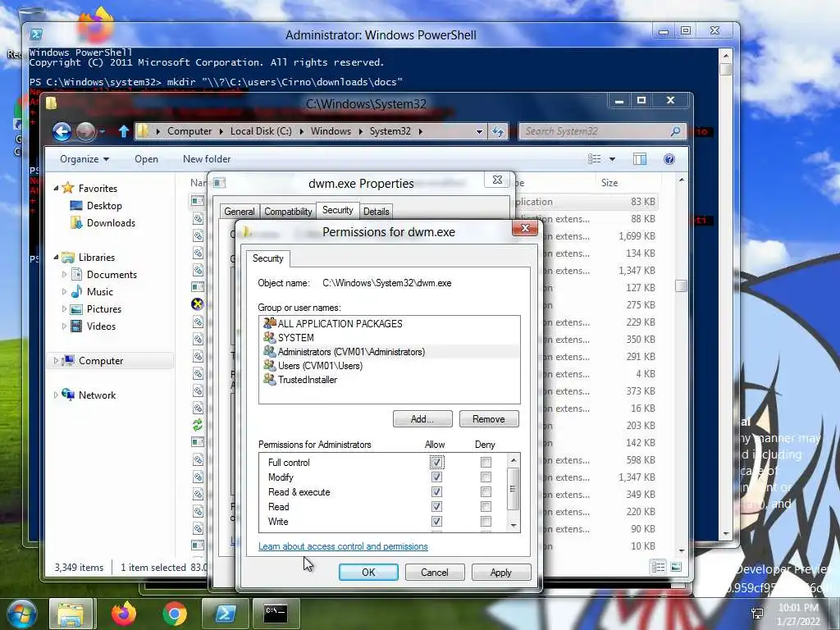
Task: Click the permissions list scrollbar thumb
Action: click(x=513, y=489)
